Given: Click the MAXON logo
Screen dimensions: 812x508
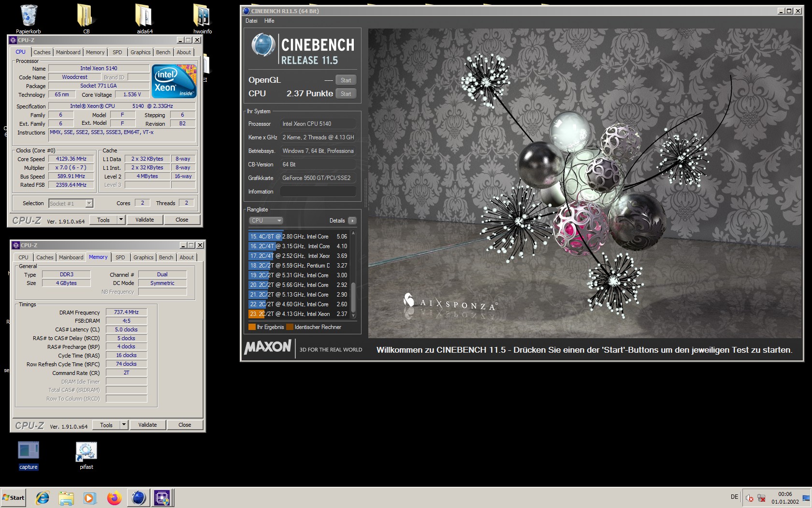Looking at the screenshot, I should [268, 347].
